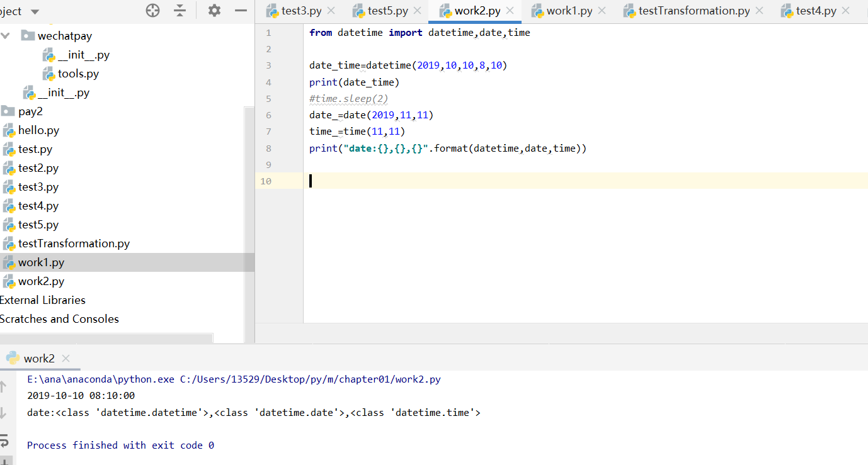Close the work2 run tab
The width and height of the screenshot is (868, 465).
coord(66,358)
